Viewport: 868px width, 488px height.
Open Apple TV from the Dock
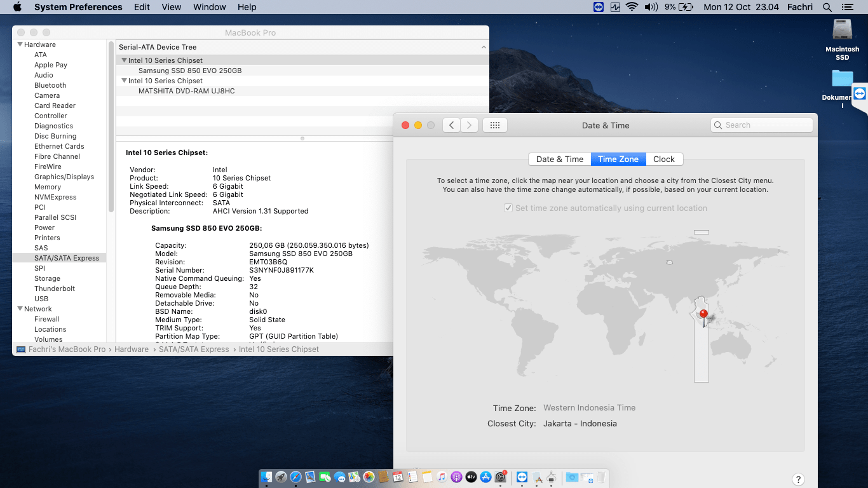pyautogui.click(x=471, y=477)
